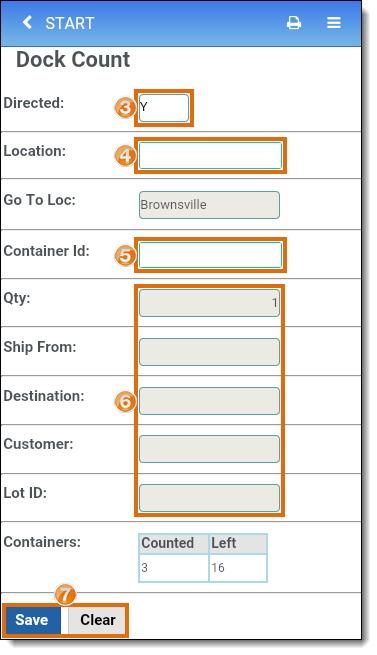The width and height of the screenshot is (377, 655).
Task: Click the back arrow chevron icon
Action: pos(27,23)
